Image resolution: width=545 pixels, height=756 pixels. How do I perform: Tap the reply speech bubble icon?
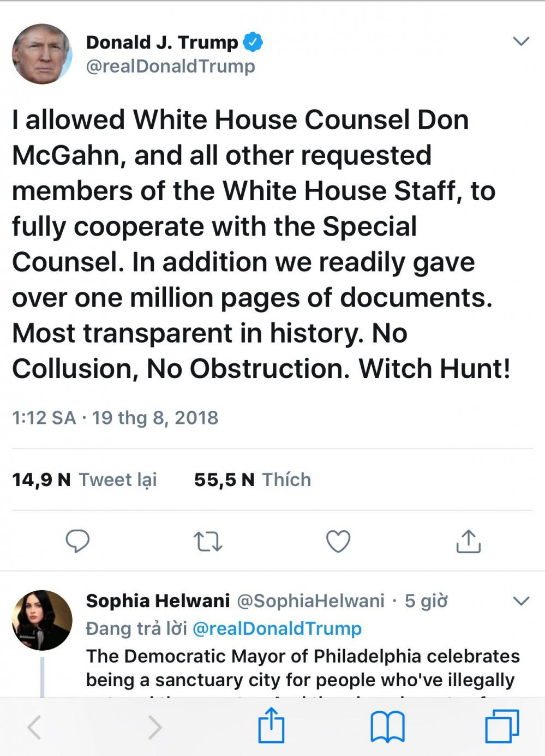click(77, 541)
